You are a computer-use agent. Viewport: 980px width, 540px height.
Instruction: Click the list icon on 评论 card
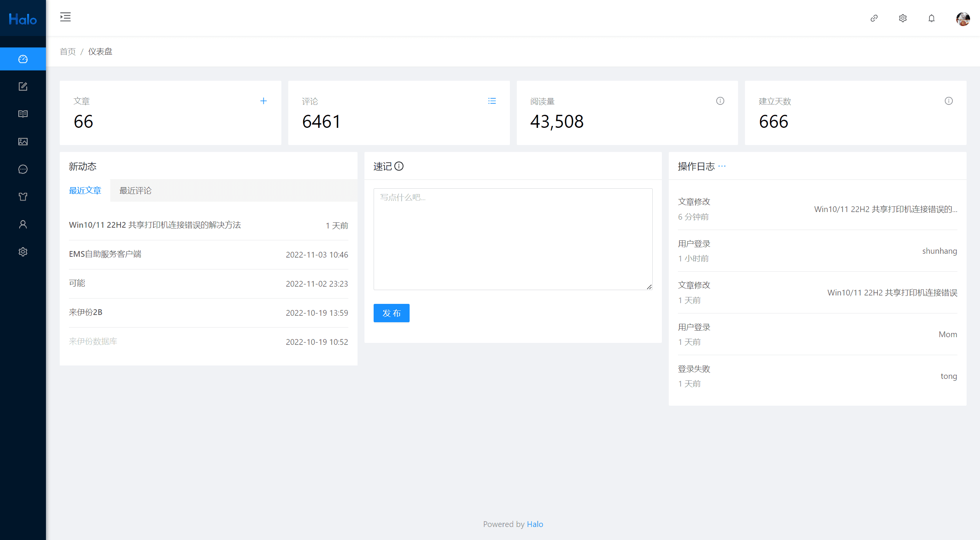click(x=492, y=101)
